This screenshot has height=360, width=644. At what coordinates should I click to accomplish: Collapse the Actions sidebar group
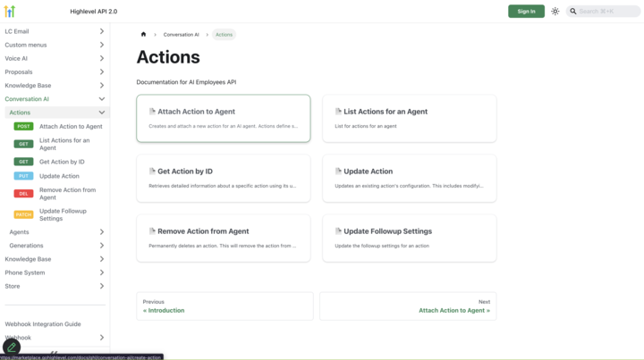tap(101, 113)
